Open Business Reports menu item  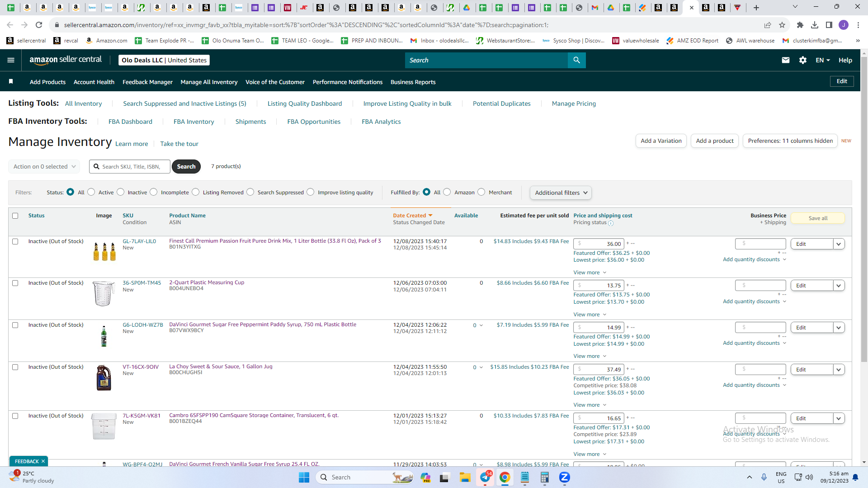click(x=413, y=82)
